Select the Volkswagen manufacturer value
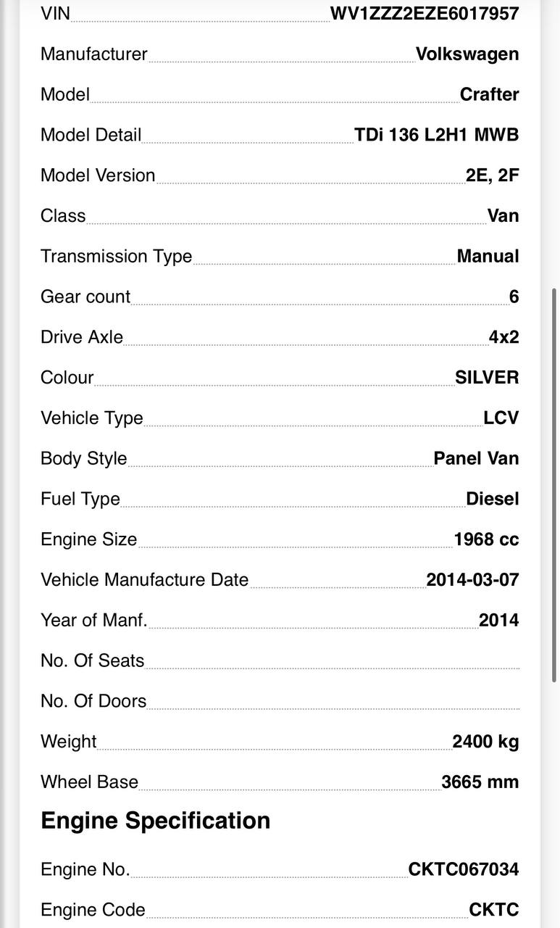The image size is (560, 928). point(467,54)
